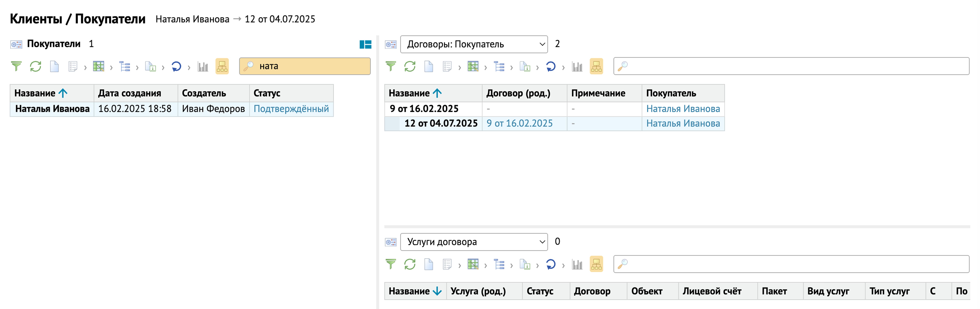The height and width of the screenshot is (309, 980).
Task: Refresh the Покупатели list with green arrows
Action: [x=35, y=66]
